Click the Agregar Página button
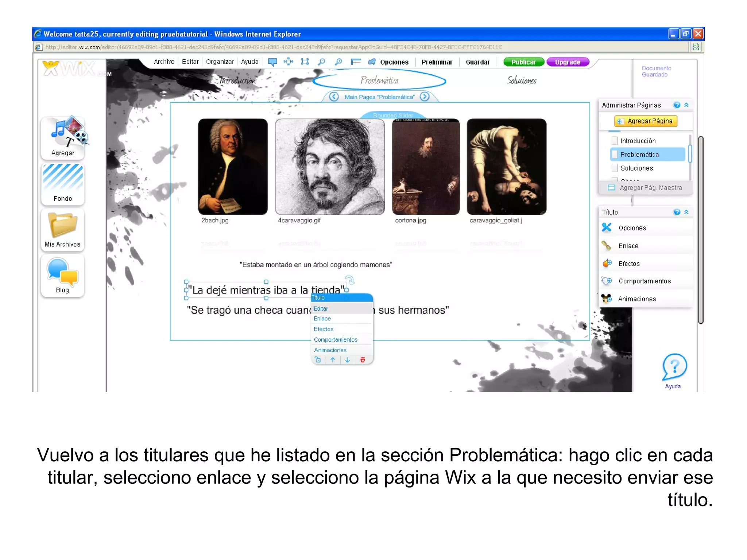 pyautogui.click(x=646, y=121)
